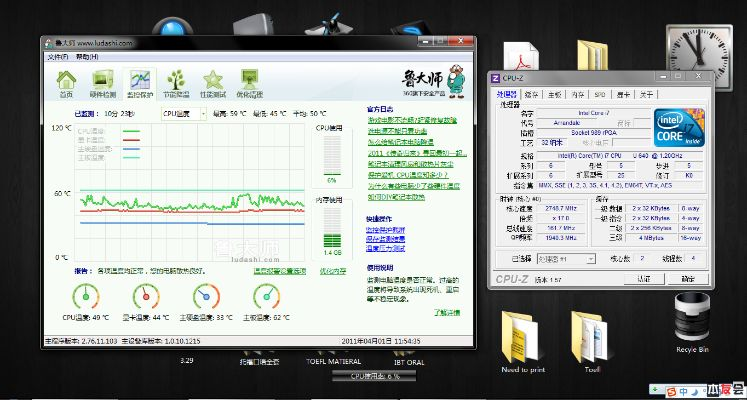Open the Performance Test (性能测试) star icon

pyautogui.click(x=212, y=82)
